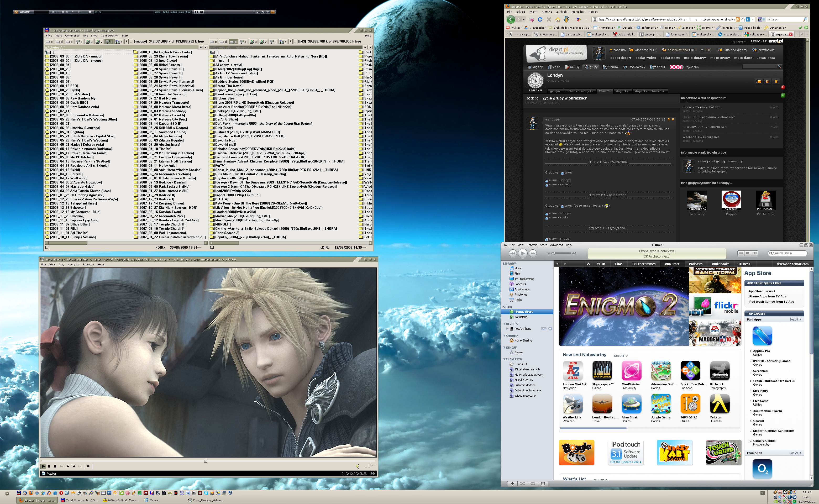Open the back history dropdown arrow
The height and width of the screenshot is (504, 819).
click(524, 20)
